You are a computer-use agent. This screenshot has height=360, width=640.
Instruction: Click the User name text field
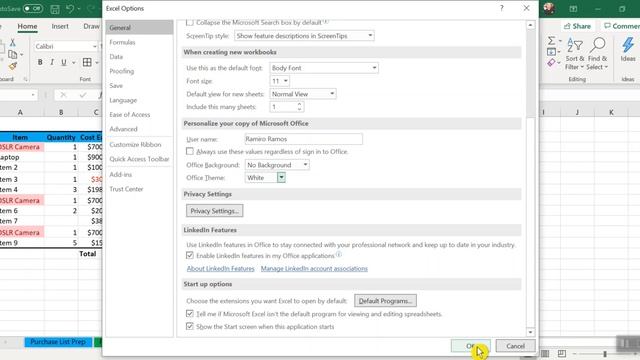pos(303,139)
